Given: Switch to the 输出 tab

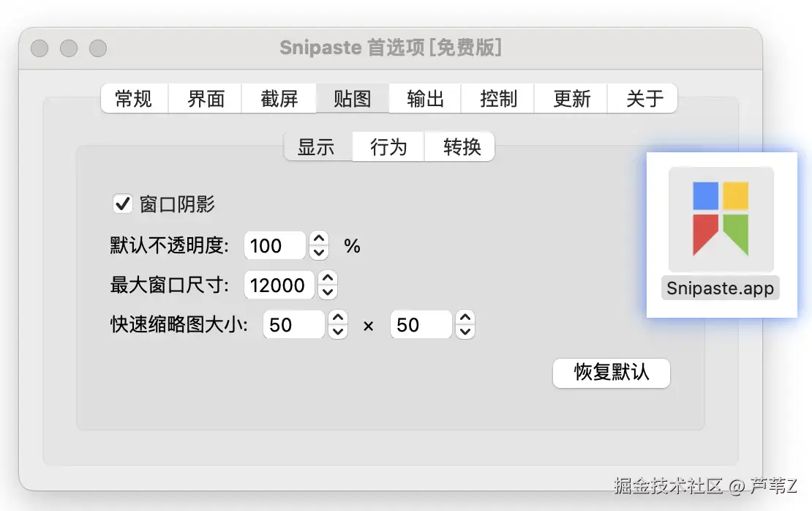Looking at the screenshot, I should (424, 99).
